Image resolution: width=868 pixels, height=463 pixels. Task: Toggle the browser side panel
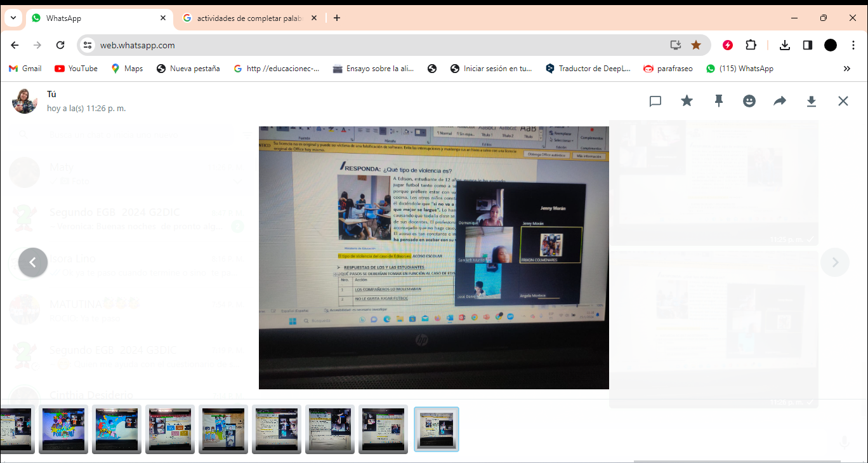coord(808,45)
